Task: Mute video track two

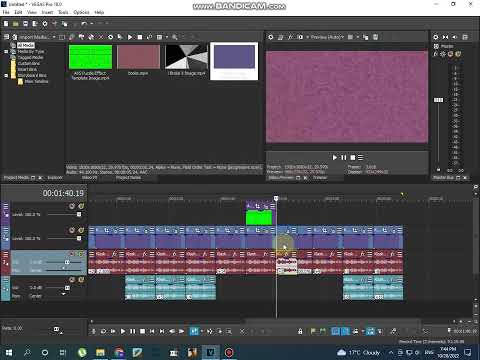Action: point(72,230)
